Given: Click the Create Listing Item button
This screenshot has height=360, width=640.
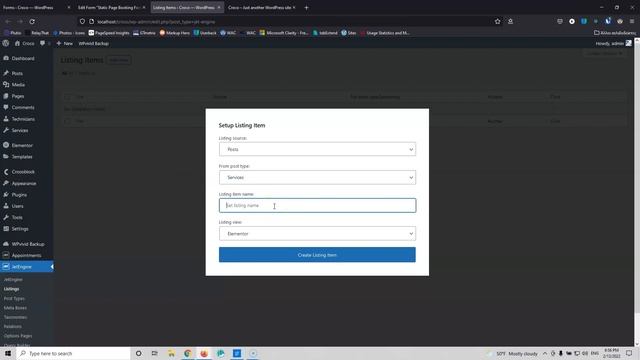Looking at the screenshot, I should (317, 255).
